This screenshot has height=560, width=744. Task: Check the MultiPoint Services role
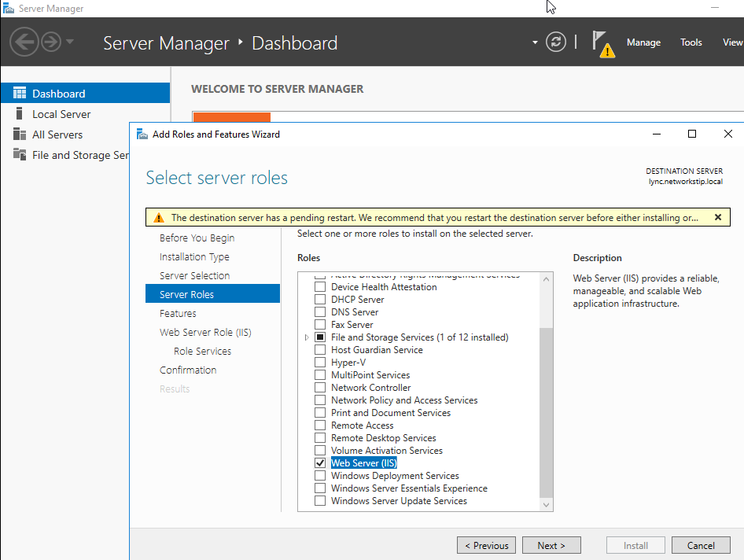coord(320,375)
